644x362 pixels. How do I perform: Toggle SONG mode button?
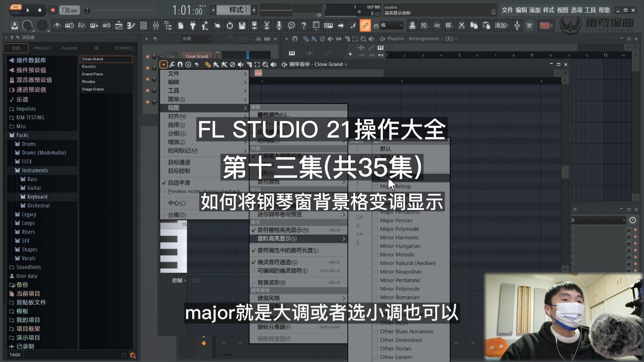(x=16, y=13)
